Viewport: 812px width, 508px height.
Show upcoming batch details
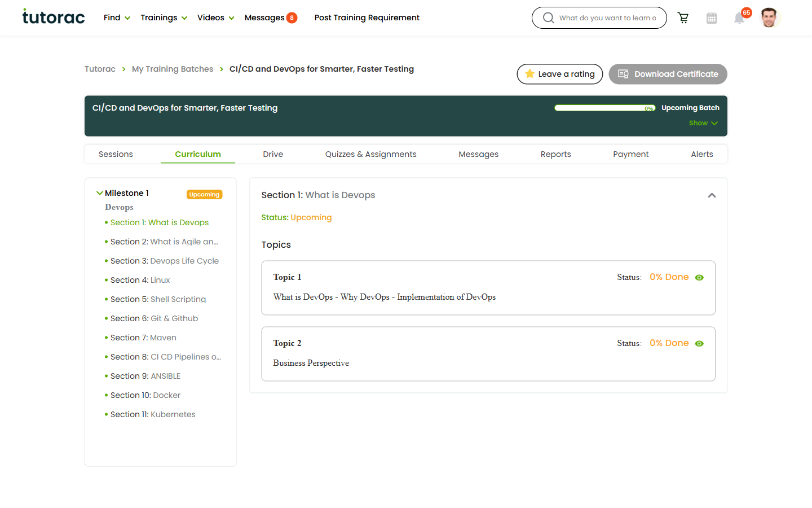[703, 123]
